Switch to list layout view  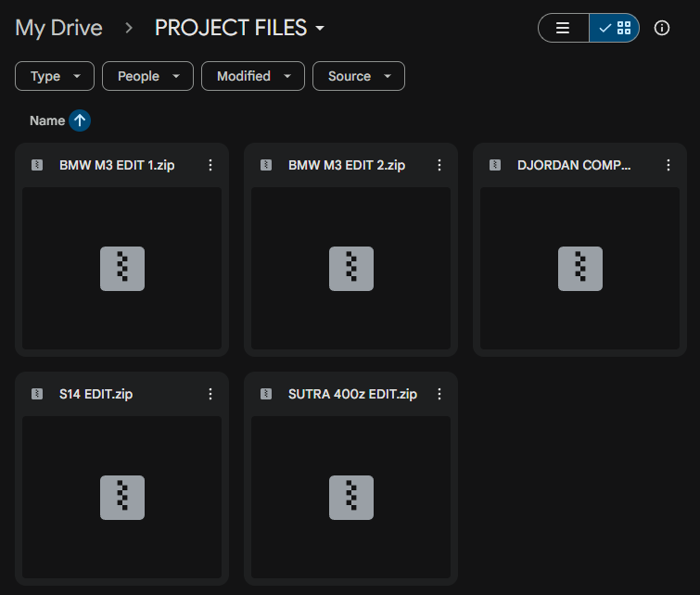click(x=564, y=28)
